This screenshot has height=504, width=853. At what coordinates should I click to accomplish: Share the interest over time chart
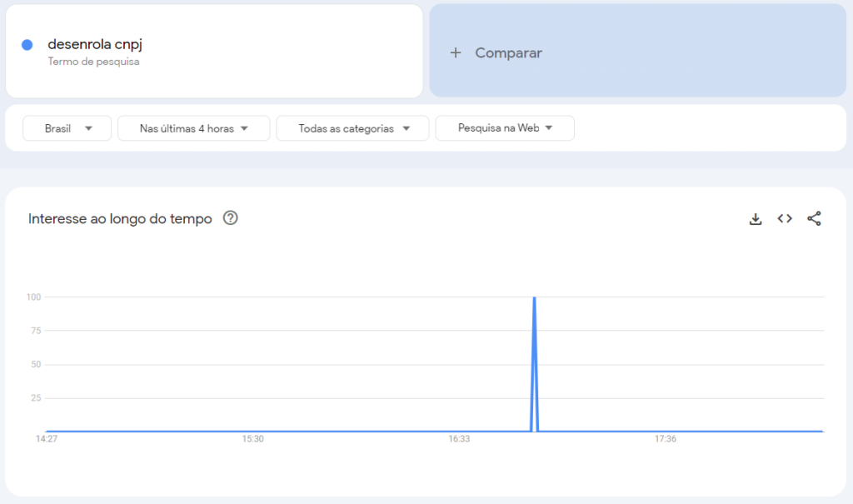814,218
